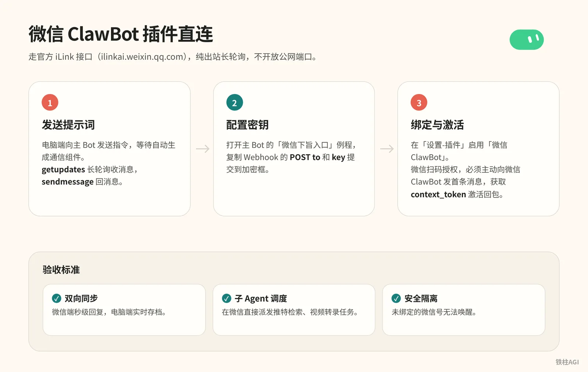The width and height of the screenshot is (588, 372).
Task: Click the checkmark beside 双向同步
Action: [57, 299]
